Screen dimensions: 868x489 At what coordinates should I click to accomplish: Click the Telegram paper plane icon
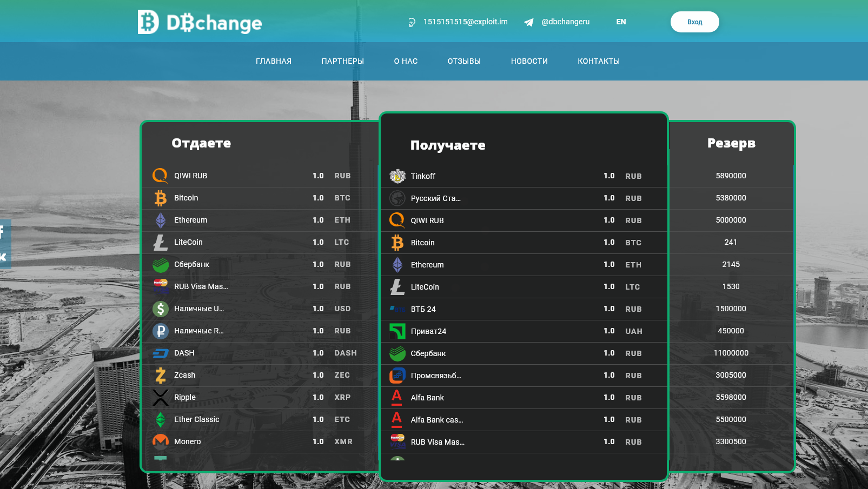[529, 22]
